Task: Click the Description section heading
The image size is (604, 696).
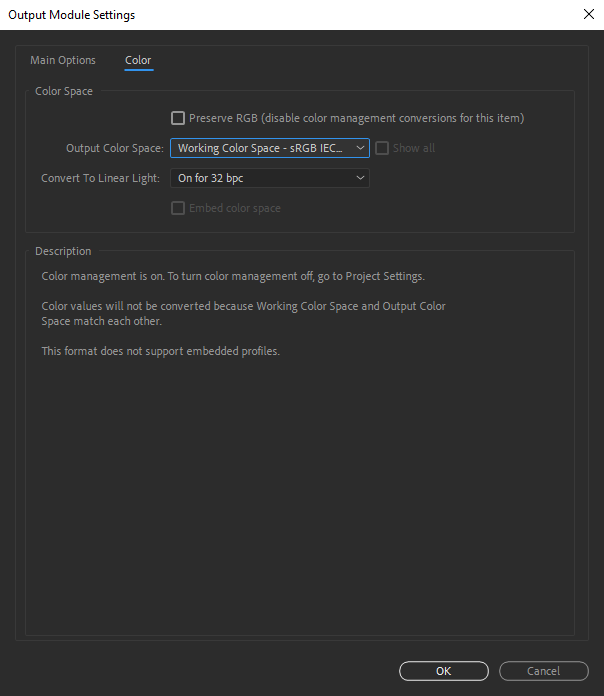Action: 63,251
